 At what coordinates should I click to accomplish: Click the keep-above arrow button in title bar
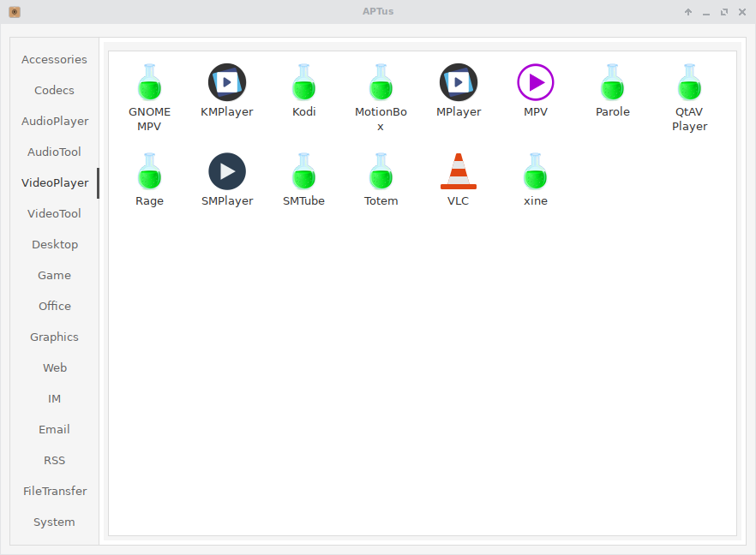coord(688,12)
